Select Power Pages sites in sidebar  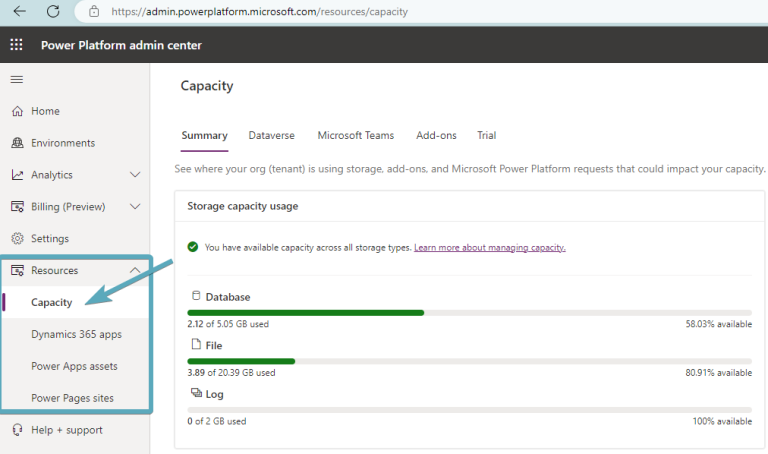coord(72,398)
